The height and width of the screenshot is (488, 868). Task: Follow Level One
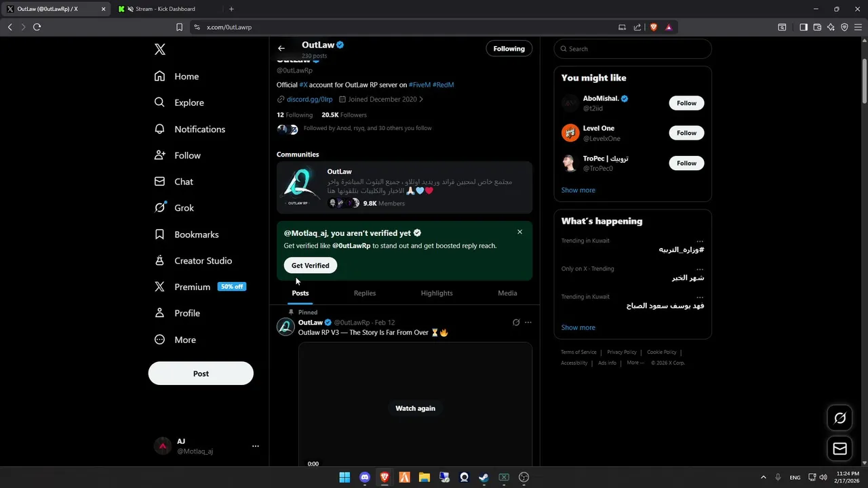point(686,133)
